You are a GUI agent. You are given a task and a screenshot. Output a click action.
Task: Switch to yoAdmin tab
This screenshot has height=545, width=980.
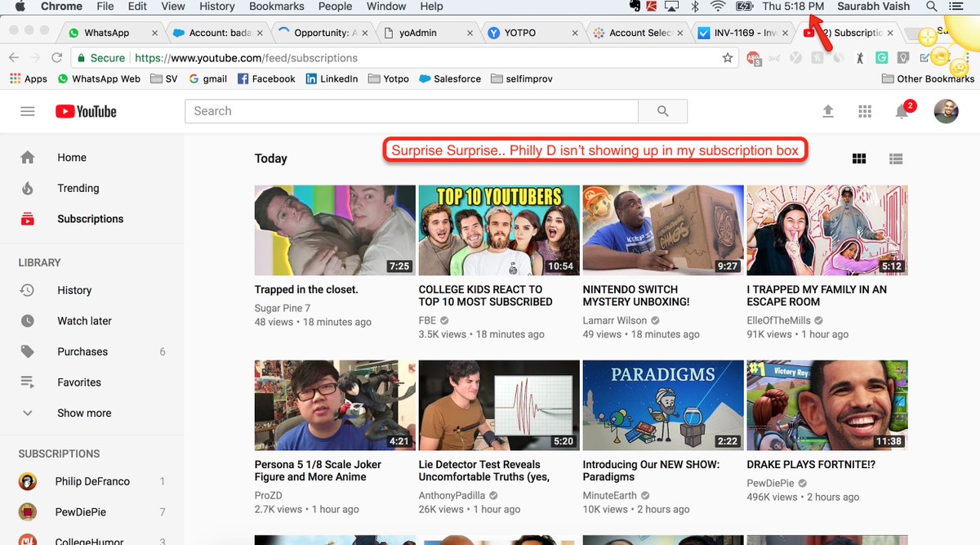425,33
